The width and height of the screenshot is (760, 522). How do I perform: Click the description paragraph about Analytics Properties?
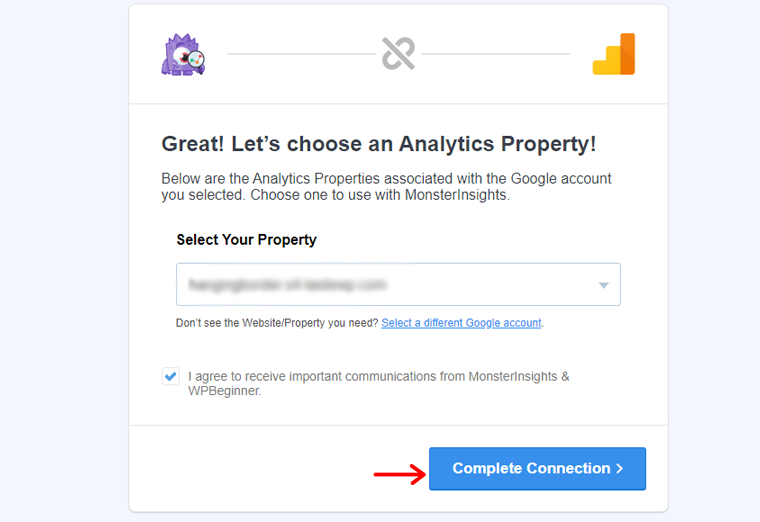pyautogui.click(x=386, y=187)
